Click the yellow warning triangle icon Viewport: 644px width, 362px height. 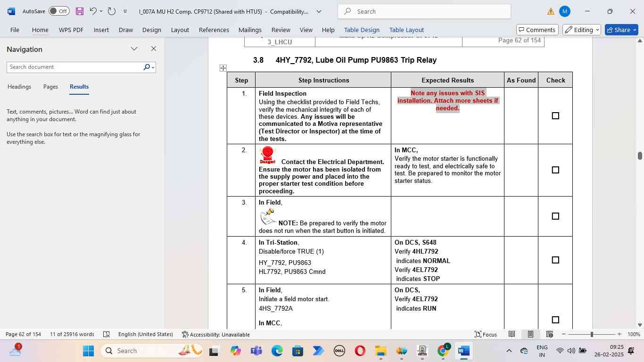[x=551, y=11]
